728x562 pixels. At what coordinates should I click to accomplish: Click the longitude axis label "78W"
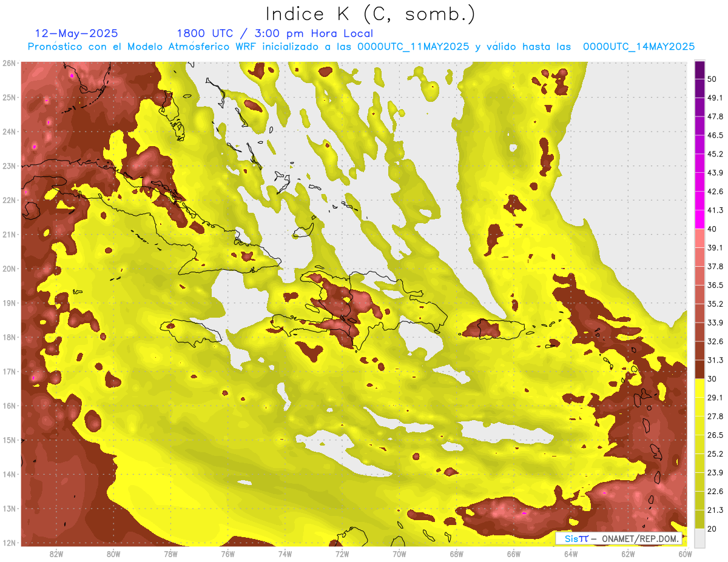[170, 554]
